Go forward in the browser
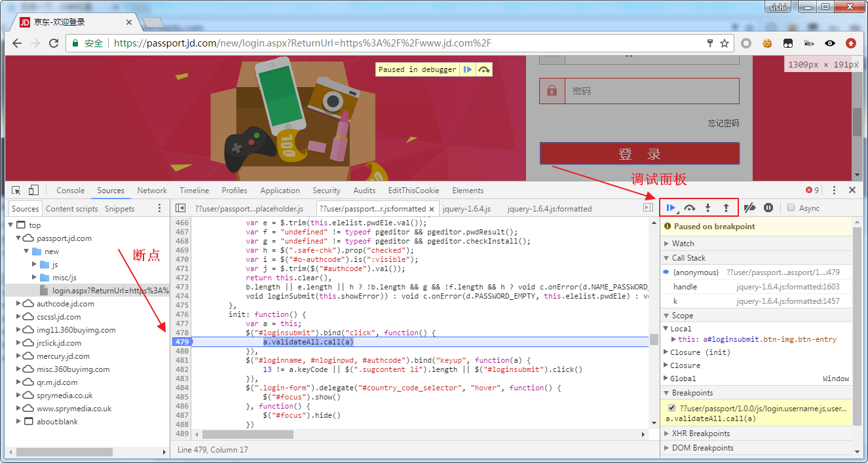Screen dimensions: 868x463 (35, 43)
